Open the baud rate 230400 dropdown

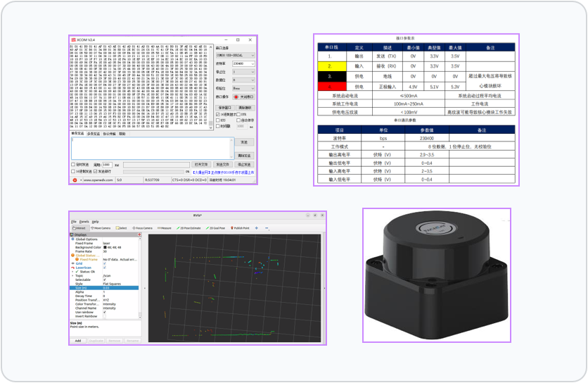(244, 63)
